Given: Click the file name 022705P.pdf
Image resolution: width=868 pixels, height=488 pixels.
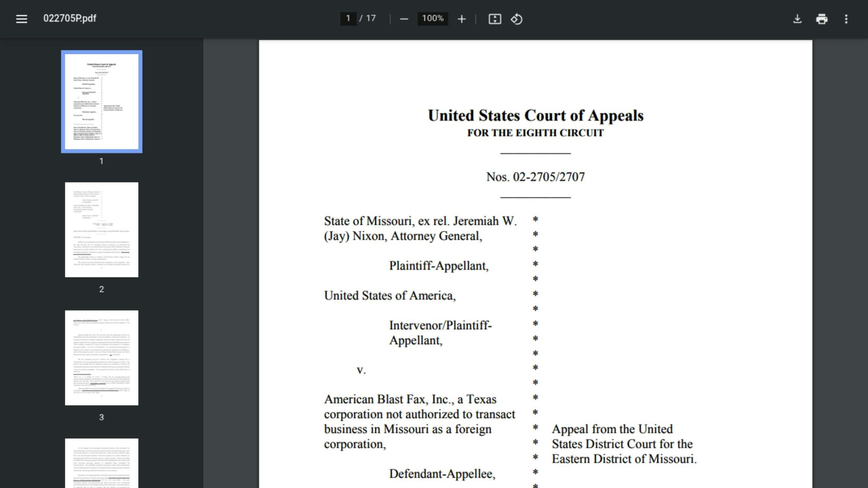Looking at the screenshot, I should tap(70, 19).
